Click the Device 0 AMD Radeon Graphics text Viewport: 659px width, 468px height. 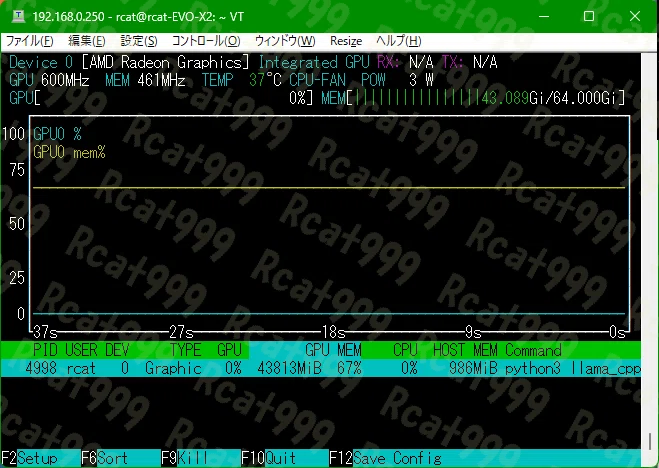(x=129, y=62)
